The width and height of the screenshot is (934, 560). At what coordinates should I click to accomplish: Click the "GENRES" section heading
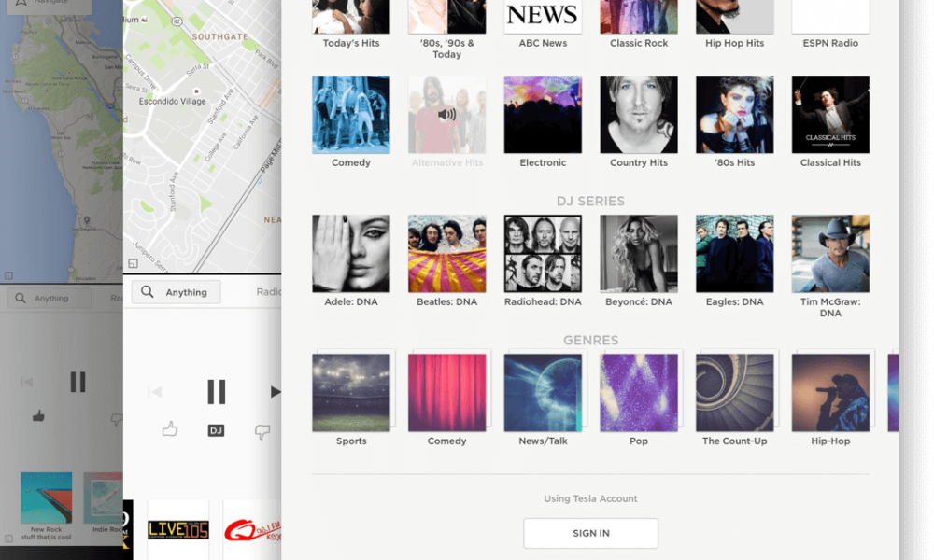pyautogui.click(x=590, y=341)
